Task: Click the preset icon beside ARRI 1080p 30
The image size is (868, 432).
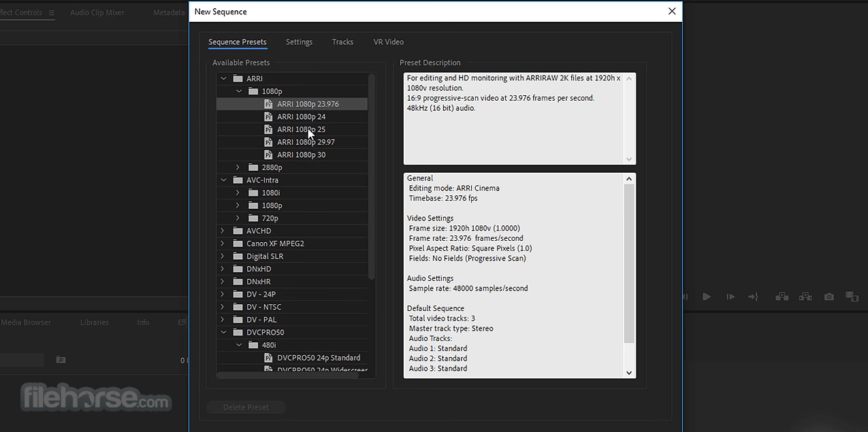Action: 268,155
